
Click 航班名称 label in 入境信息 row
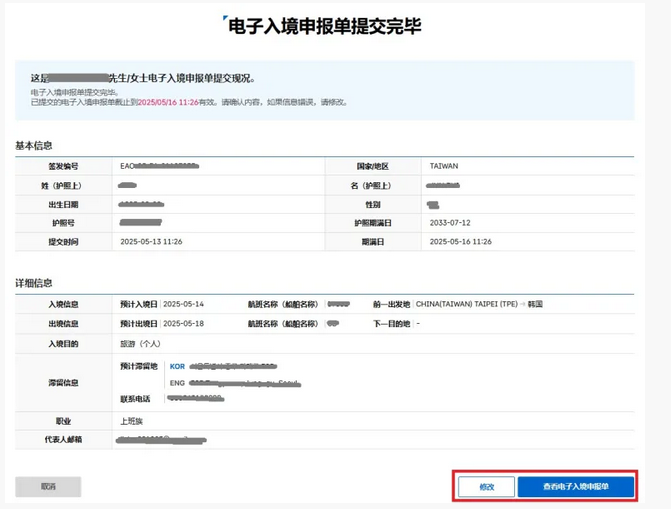coord(283,304)
